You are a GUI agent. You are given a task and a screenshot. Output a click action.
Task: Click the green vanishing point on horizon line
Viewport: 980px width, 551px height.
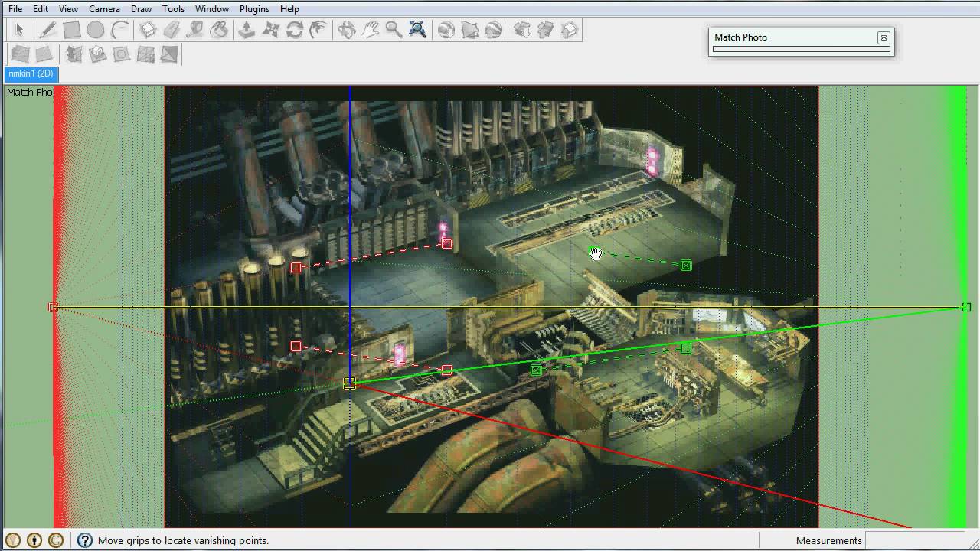pyautogui.click(x=966, y=307)
